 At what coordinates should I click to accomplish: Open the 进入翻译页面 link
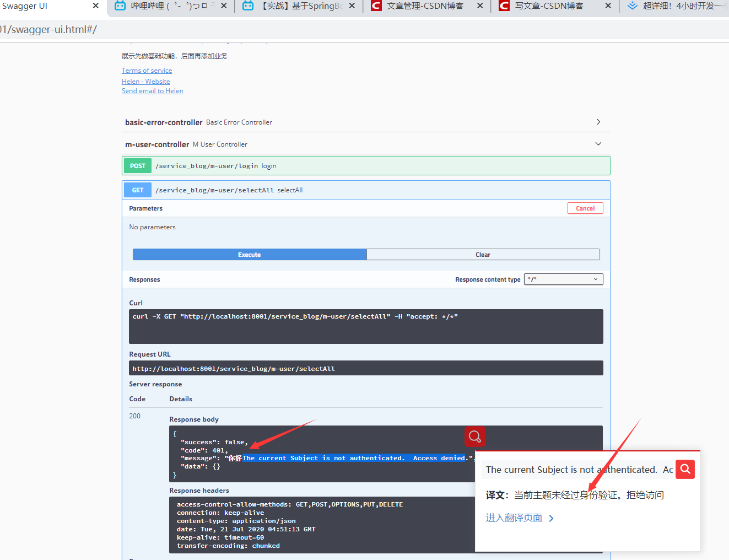(513, 517)
